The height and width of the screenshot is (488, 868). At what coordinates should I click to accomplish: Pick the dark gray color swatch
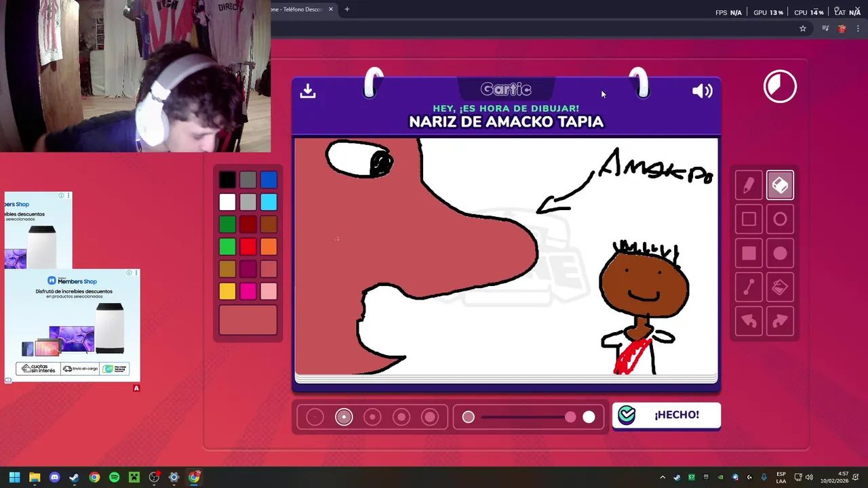(248, 180)
